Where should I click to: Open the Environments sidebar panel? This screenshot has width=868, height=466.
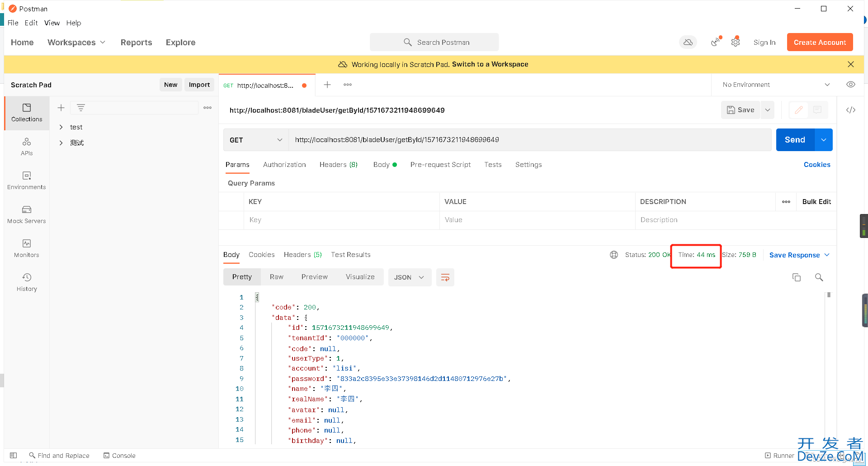click(27, 181)
